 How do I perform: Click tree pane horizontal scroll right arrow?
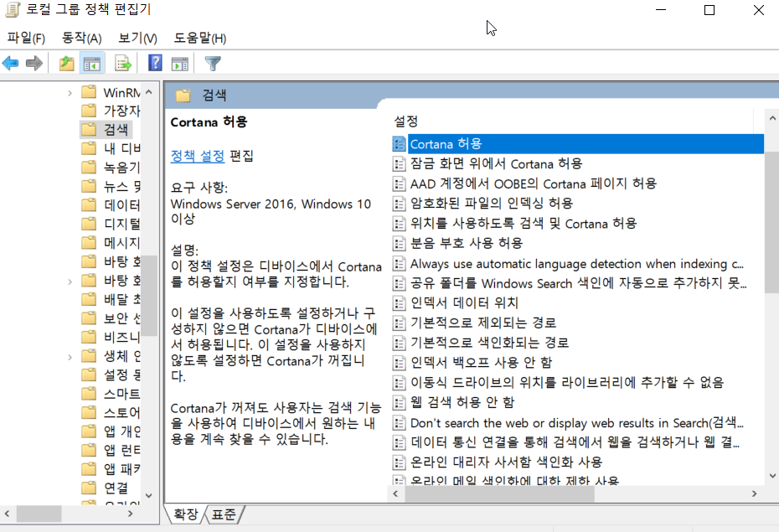pyautogui.click(x=130, y=514)
